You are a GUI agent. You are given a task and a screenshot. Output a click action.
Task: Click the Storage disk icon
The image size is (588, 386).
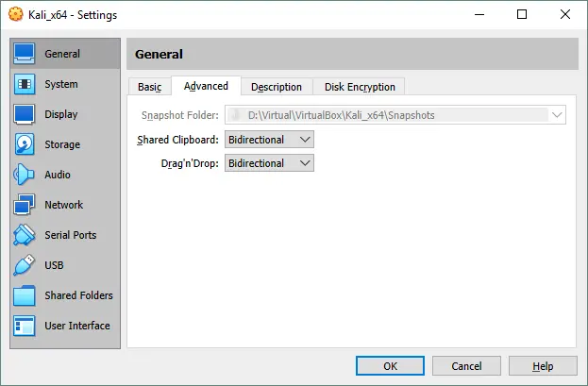(25, 144)
